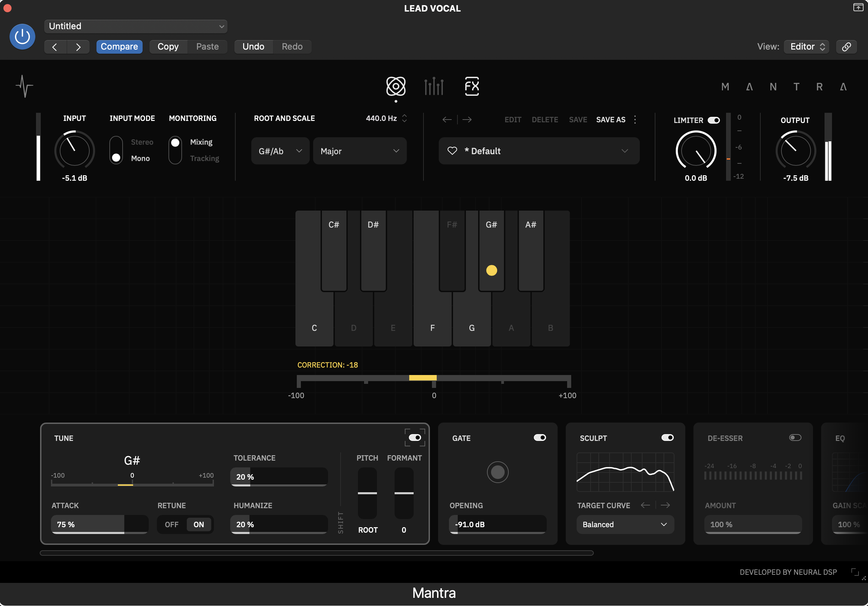Click the De-Esser Amount 100 % slider
The width and height of the screenshot is (868, 606).
753,524
